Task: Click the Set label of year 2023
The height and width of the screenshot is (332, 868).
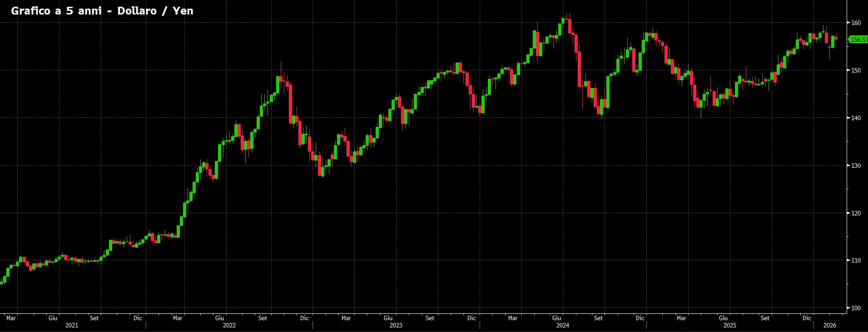Action: (x=430, y=318)
